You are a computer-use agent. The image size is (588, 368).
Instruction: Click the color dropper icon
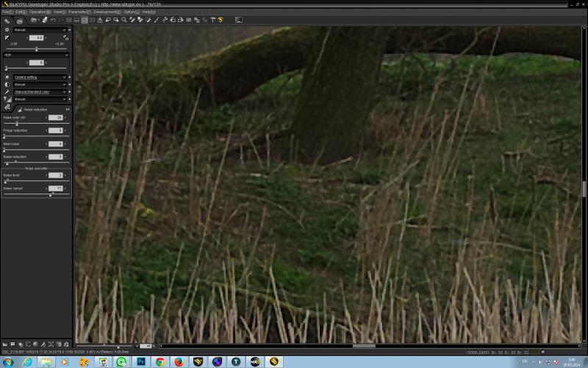point(7,92)
